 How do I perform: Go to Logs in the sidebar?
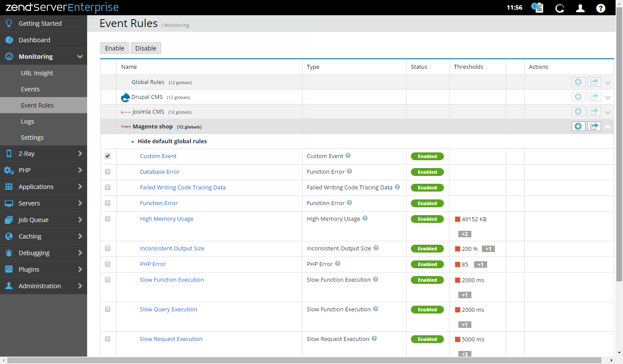click(27, 121)
